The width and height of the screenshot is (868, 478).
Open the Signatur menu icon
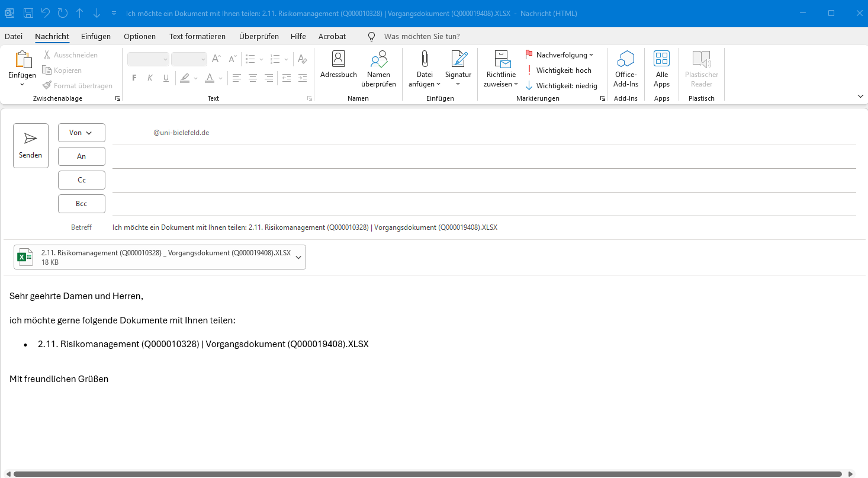click(x=458, y=59)
